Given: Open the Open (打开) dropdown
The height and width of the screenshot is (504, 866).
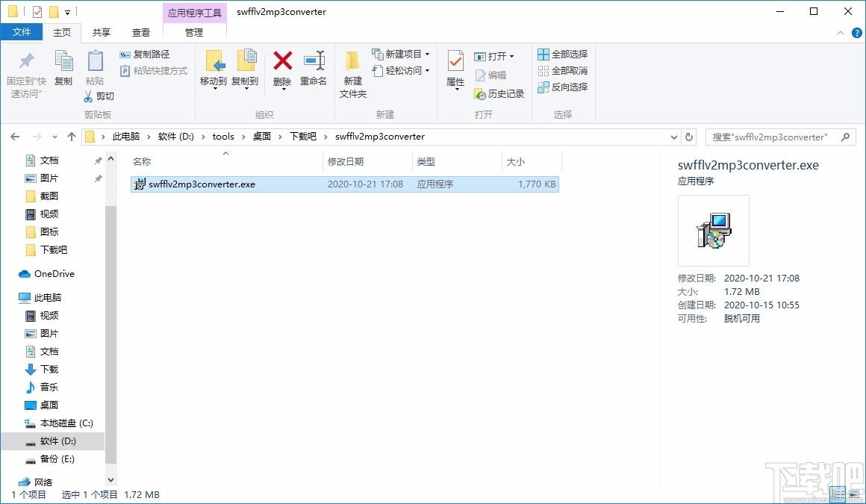Looking at the screenshot, I should pos(494,56).
